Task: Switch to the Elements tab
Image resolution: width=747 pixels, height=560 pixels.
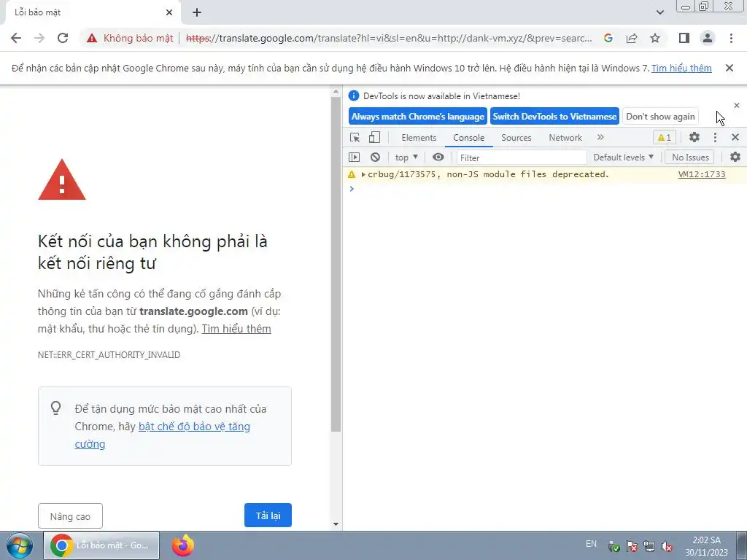Action: pyautogui.click(x=419, y=138)
